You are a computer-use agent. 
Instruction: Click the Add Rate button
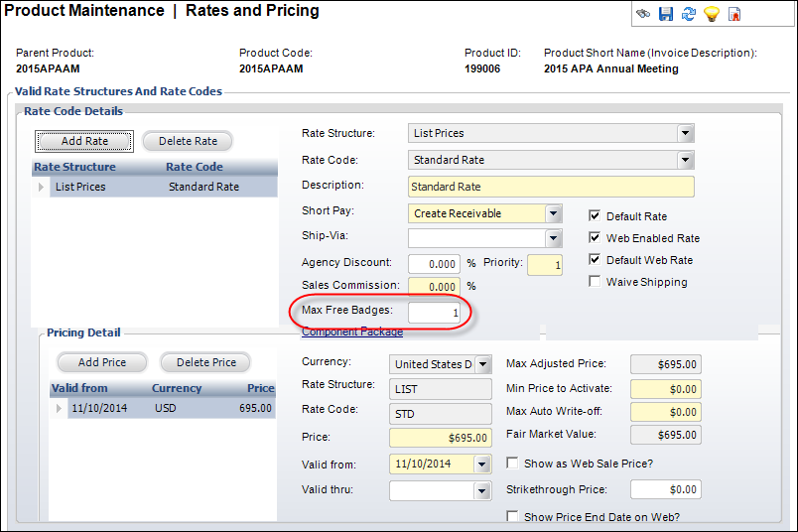pos(84,141)
